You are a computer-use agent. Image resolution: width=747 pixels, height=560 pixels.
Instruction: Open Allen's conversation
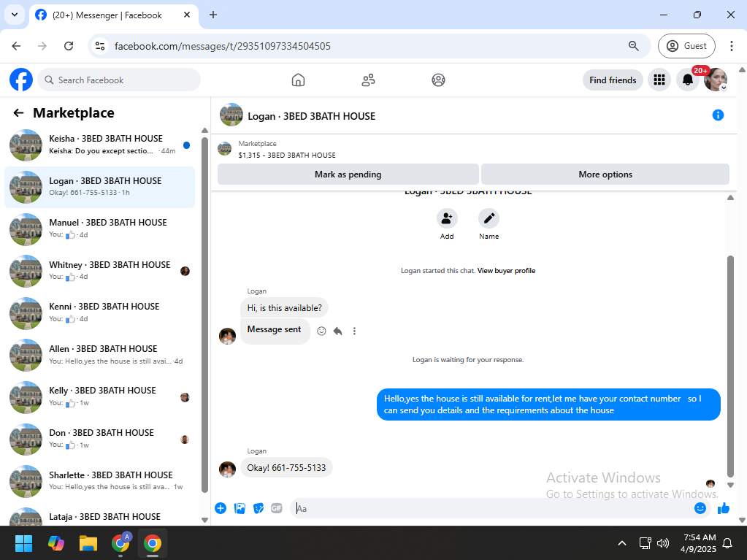[x=99, y=356]
